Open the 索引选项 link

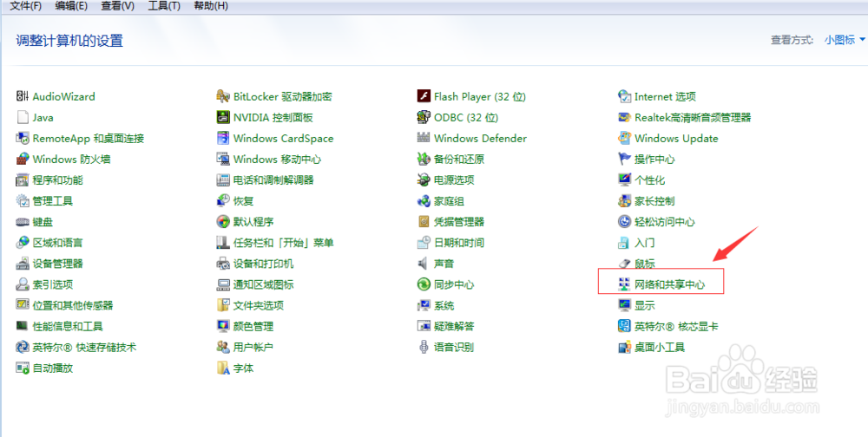[x=53, y=285]
